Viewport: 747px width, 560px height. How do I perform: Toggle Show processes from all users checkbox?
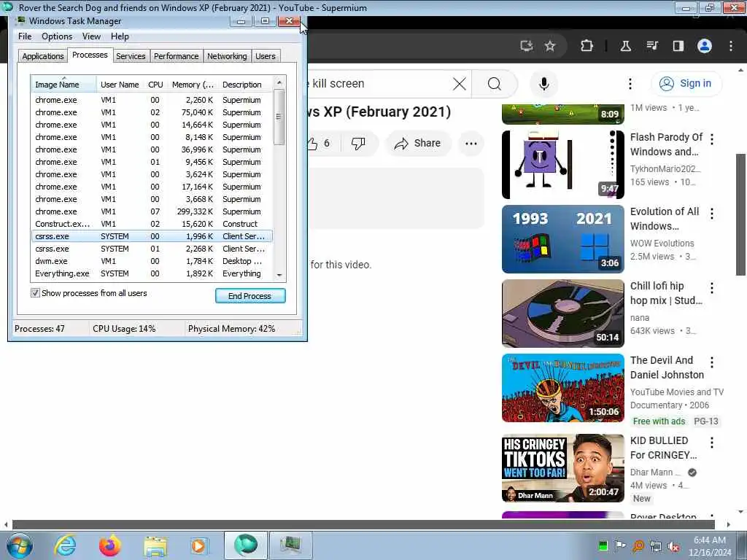(35, 293)
